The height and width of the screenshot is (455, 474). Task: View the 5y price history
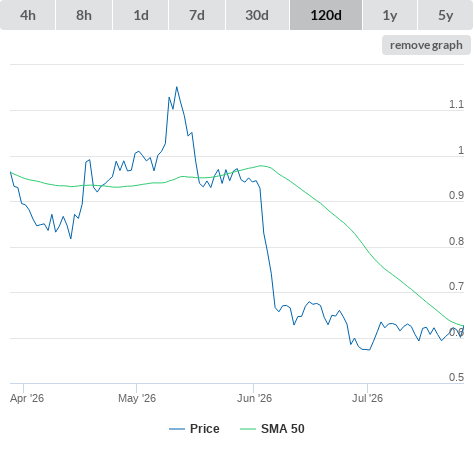coord(445,15)
